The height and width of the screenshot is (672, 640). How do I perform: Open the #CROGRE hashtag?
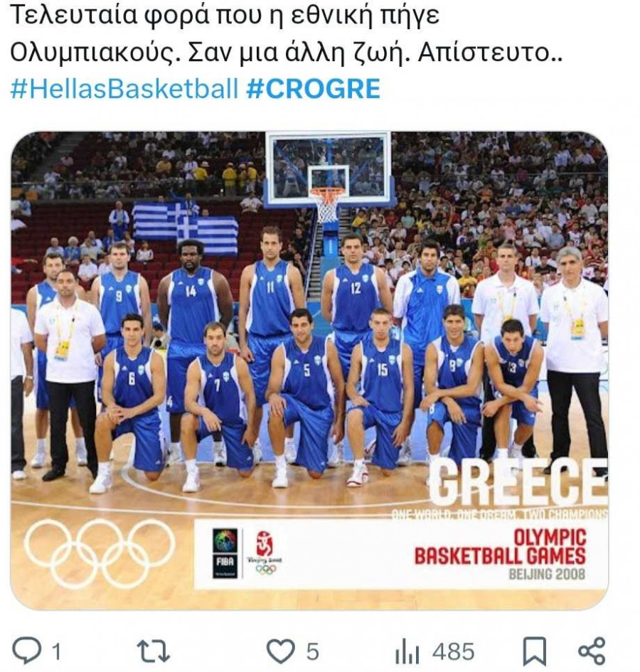coord(314,89)
